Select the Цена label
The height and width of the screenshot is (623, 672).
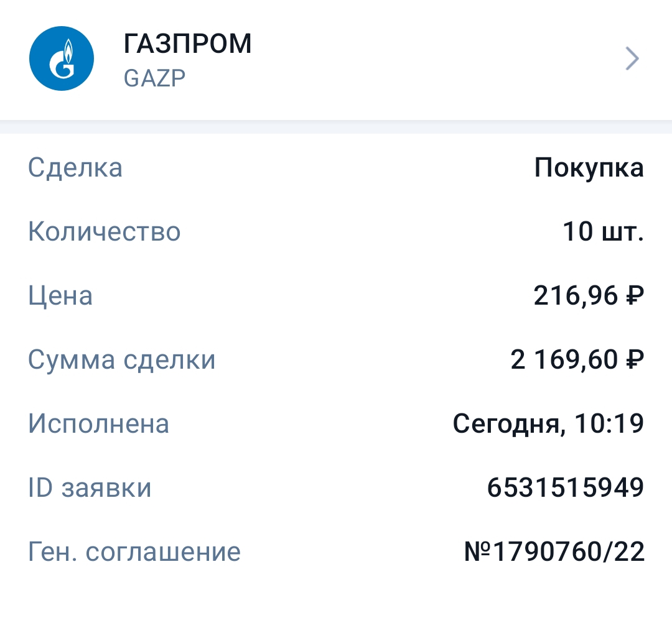[60, 296]
